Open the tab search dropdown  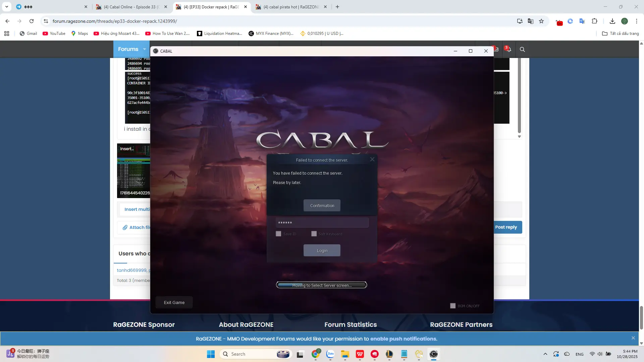pos(6,7)
